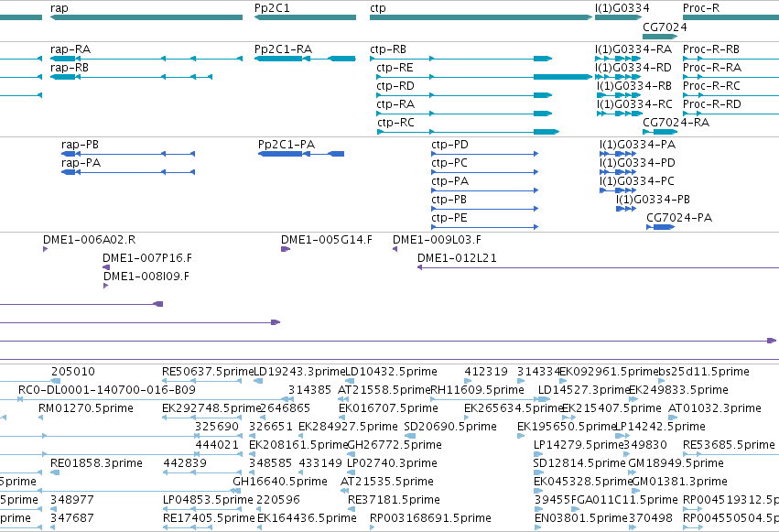Click the l(1)G0334 gene label
The height and width of the screenshot is (532, 779).
pyautogui.click(x=622, y=8)
